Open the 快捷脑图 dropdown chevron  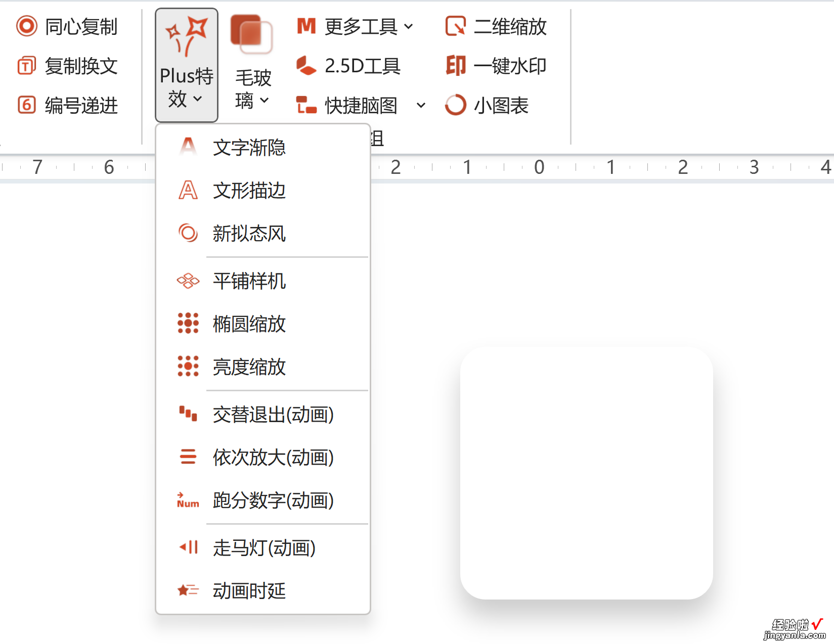pyautogui.click(x=421, y=105)
